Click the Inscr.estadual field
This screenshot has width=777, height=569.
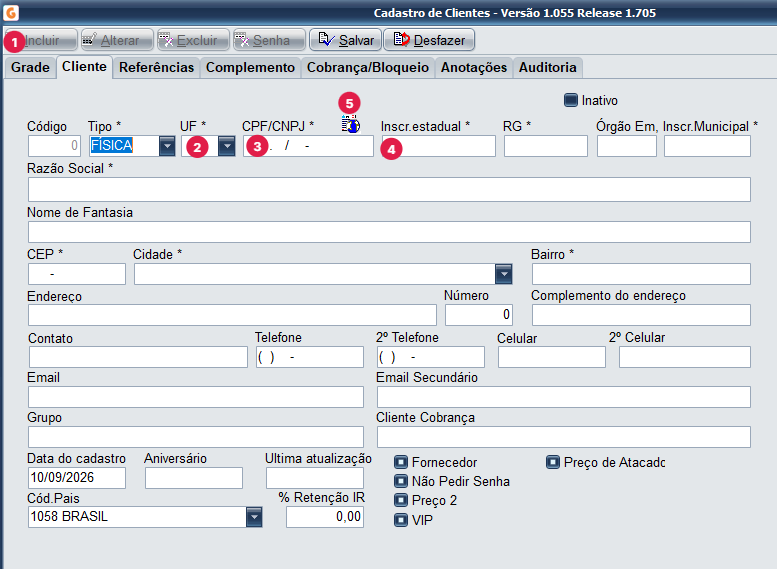pyautogui.click(x=439, y=146)
